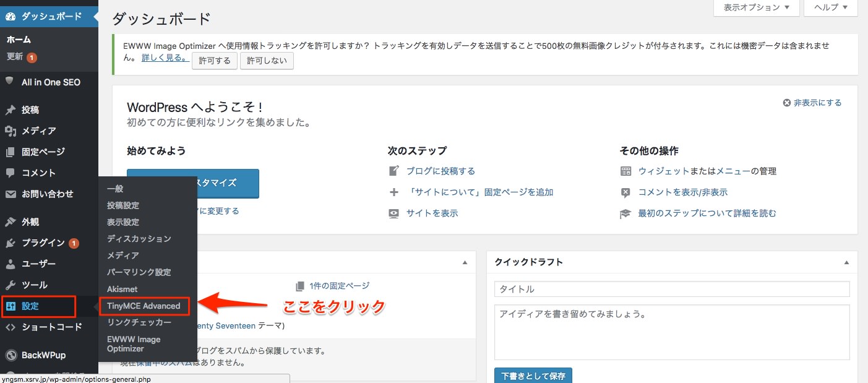The height and width of the screenshot is (383, 868).
Task: Open the 詳しく見る link
Action: pyautogui.click(x=165, y=58)
